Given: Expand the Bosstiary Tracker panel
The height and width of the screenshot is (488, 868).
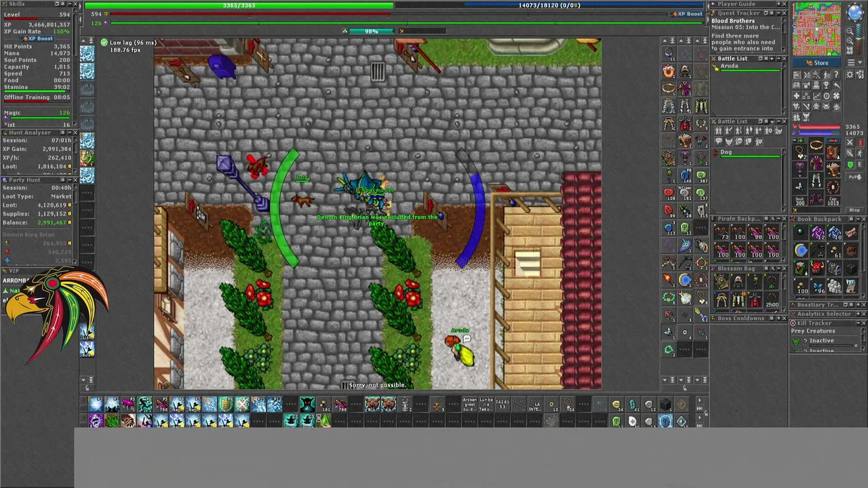Looking at the screenshot, I should coord(859,305).
